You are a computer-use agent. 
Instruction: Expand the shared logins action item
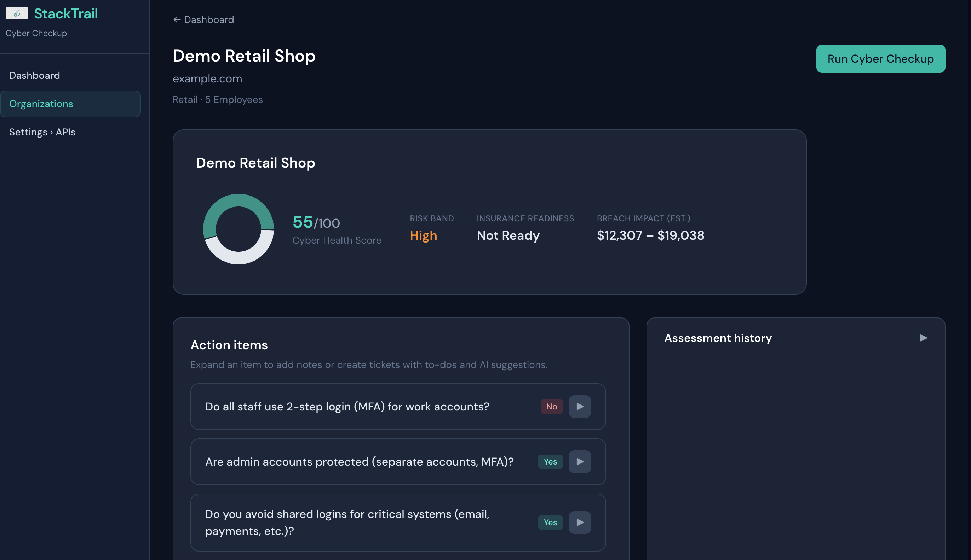coord(580,522)
